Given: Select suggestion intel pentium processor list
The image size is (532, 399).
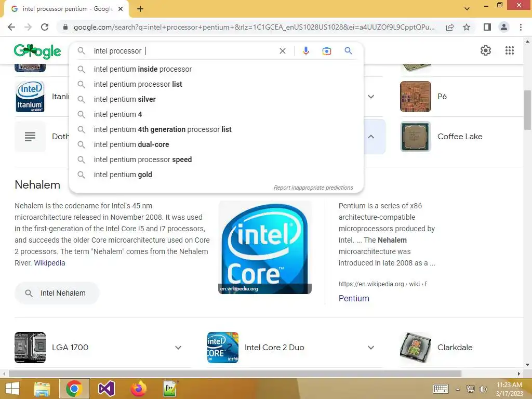Looking at the screenshot, I should [216, 84].
